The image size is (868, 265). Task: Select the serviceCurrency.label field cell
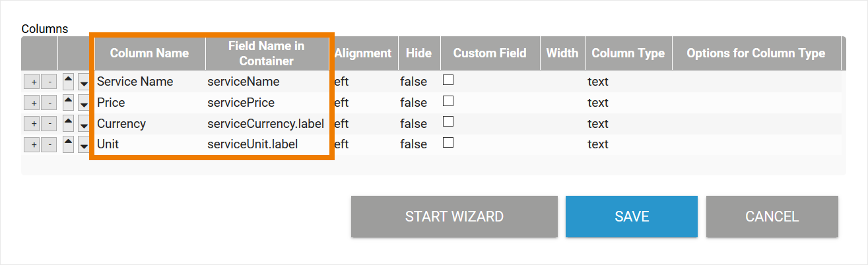(265, 123)
